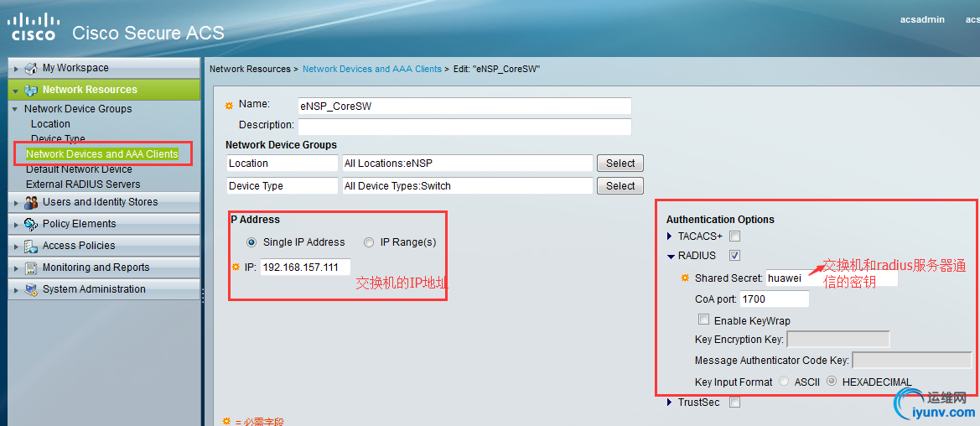
Task: Open Network Devices and AAA Clients sidebar item
Action: 102,154
